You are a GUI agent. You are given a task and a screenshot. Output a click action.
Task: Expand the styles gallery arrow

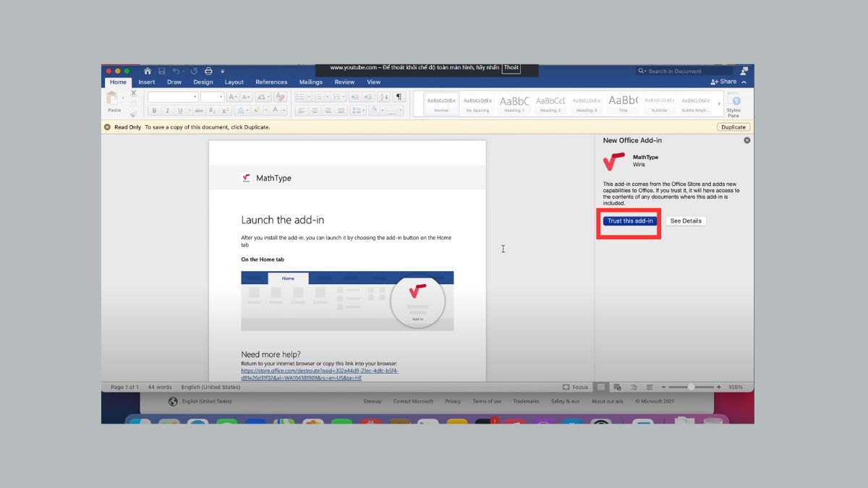click(719, 103)
